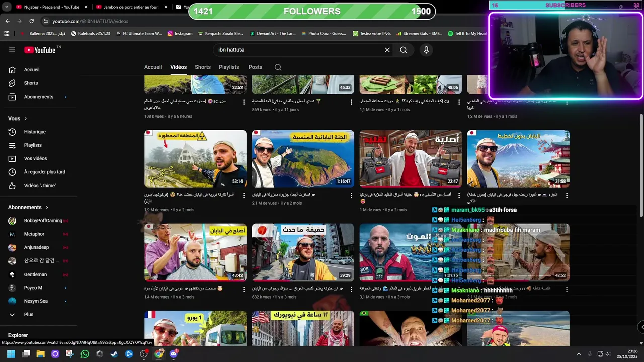Select the channel Vidéos tab
644x362 pixels.
(x=178, y=67)
